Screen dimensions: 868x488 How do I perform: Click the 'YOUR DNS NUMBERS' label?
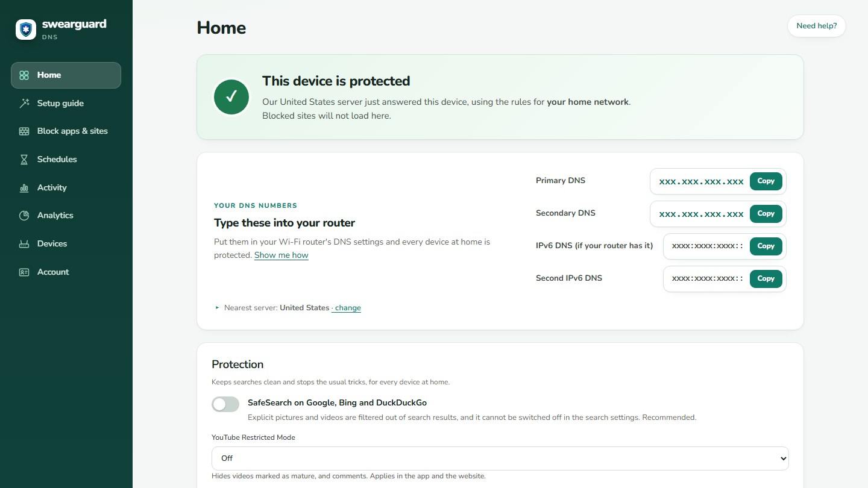click(256, 205)
